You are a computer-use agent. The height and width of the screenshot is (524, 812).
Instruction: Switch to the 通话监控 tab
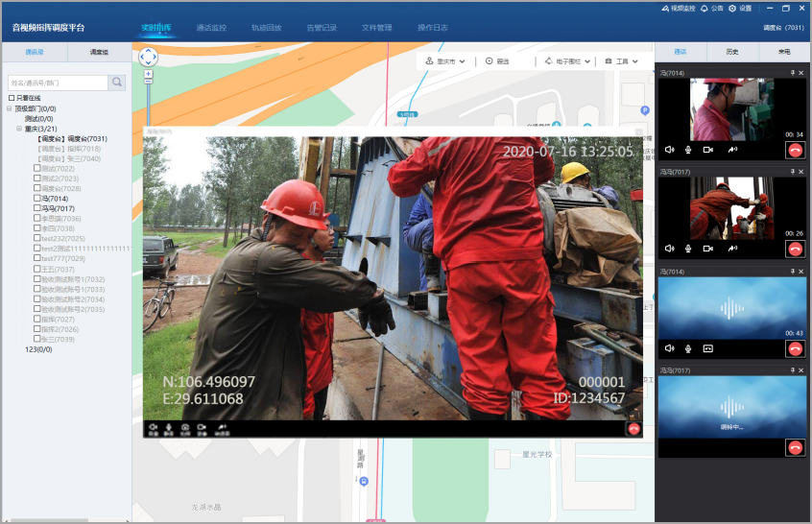211,28
